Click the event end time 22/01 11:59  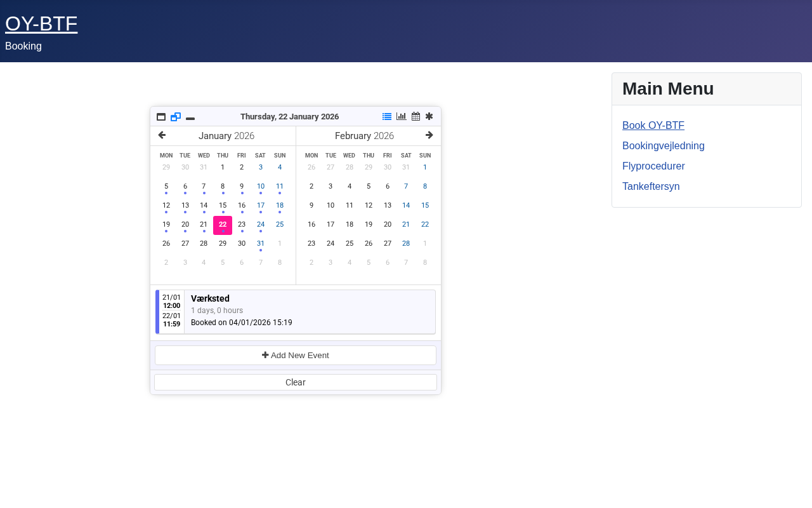point(171,320)
